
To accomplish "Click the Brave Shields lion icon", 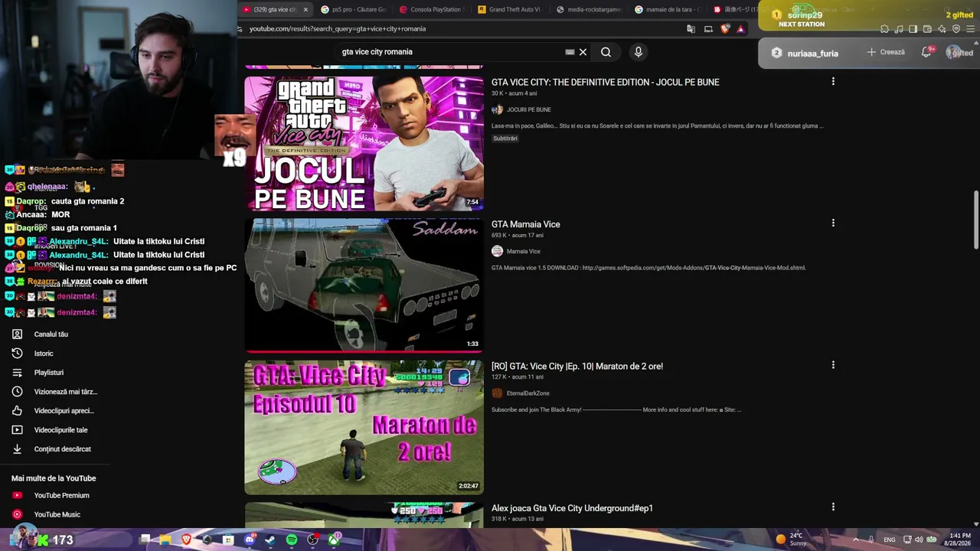I will (x=726, y=29).
